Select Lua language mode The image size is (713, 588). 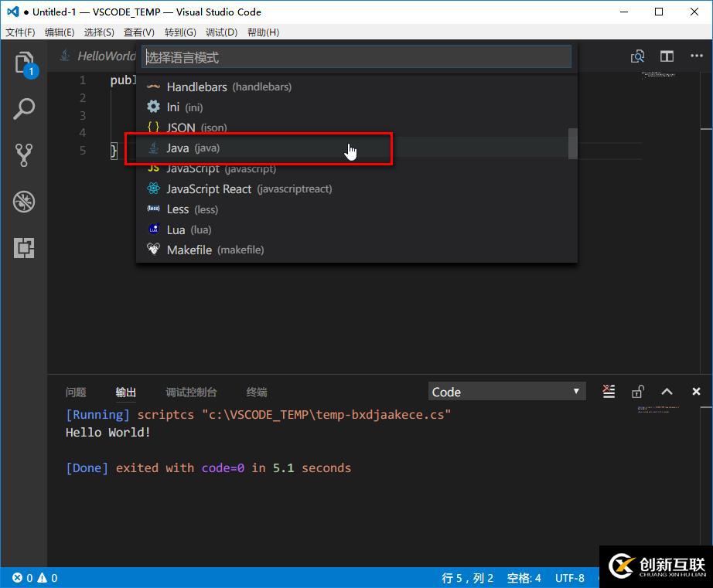[x=356, y=230]
